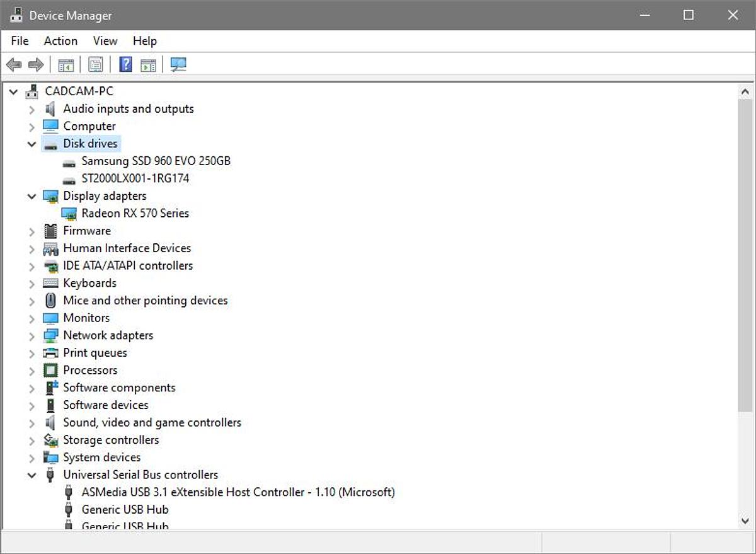This screenshot has width=756, height=554.
Task: Click the Forward arrow toolbar icon
Action: tap(36, 64)
